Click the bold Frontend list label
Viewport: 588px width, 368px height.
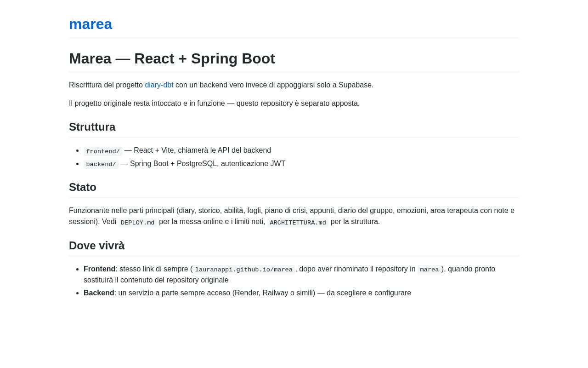pyautogui.click(x=100, y=269)
